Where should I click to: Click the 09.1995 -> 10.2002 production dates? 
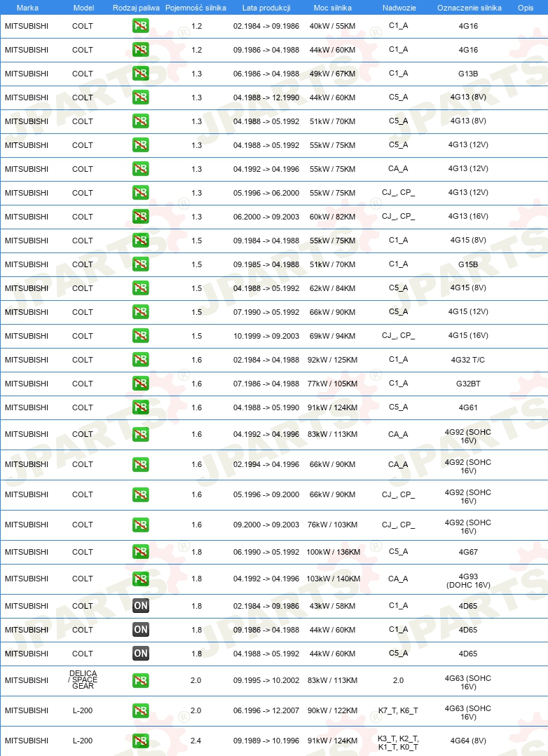point(266,680)
